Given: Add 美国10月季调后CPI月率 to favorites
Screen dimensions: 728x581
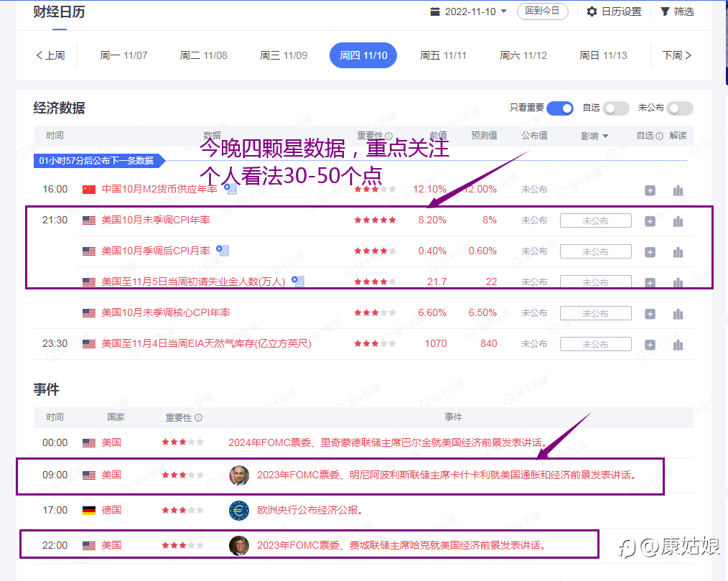Looking at the screenshot, I should (650, 252).
